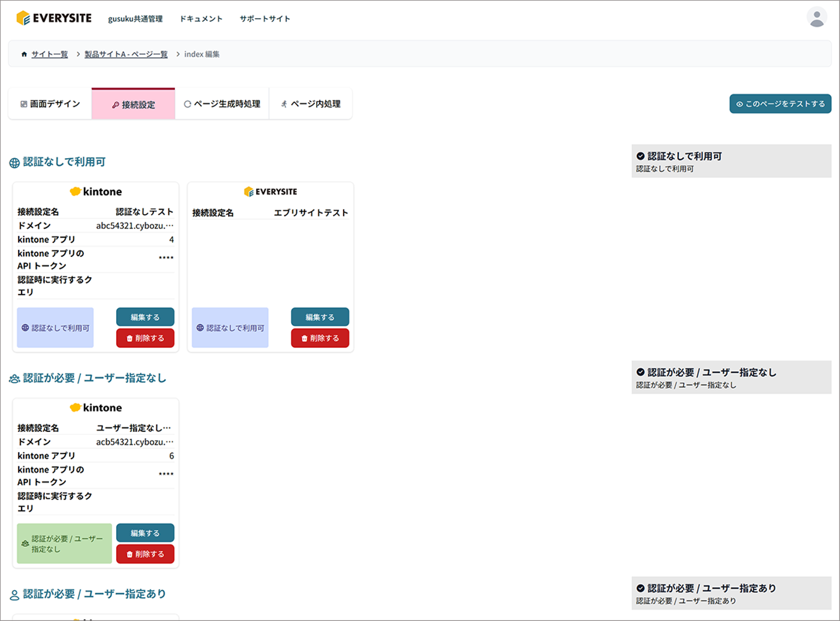This screenshot has width=840, height=621.
Task: Click check icon in ユーザー指定なし side panel
Action: click(x=640, y=372)
